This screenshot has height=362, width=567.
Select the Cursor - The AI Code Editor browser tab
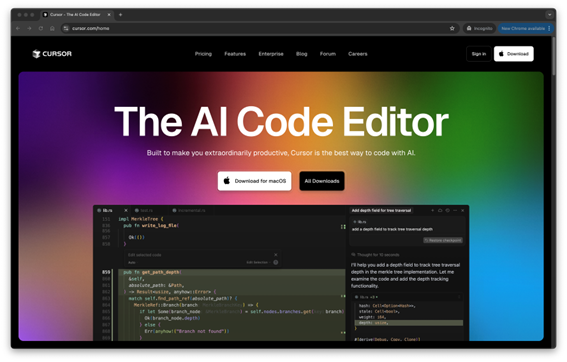pyautogui.click(x=77, y=15)
